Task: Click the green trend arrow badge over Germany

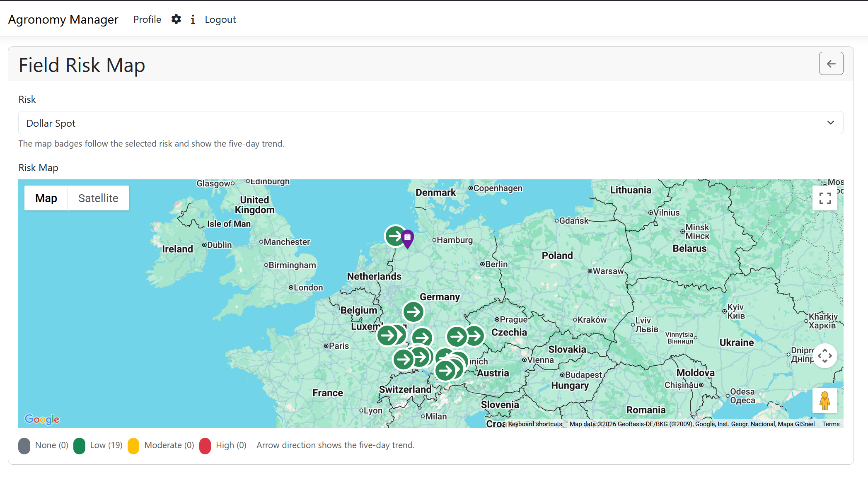Action: point(413,312)
